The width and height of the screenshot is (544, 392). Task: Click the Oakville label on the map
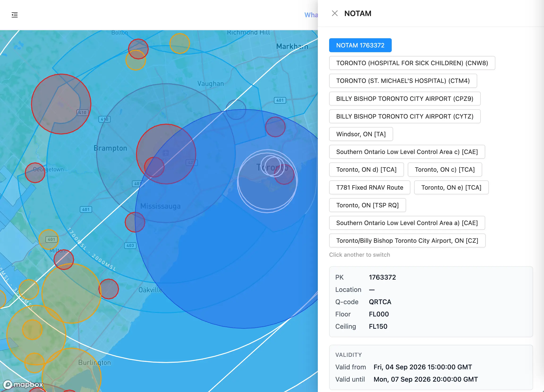(x=150, y=290)
